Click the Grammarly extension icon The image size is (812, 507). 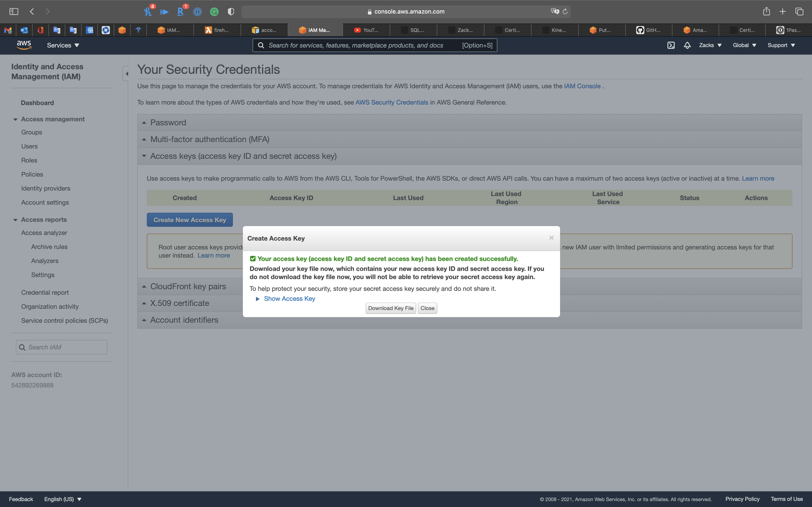214,12
